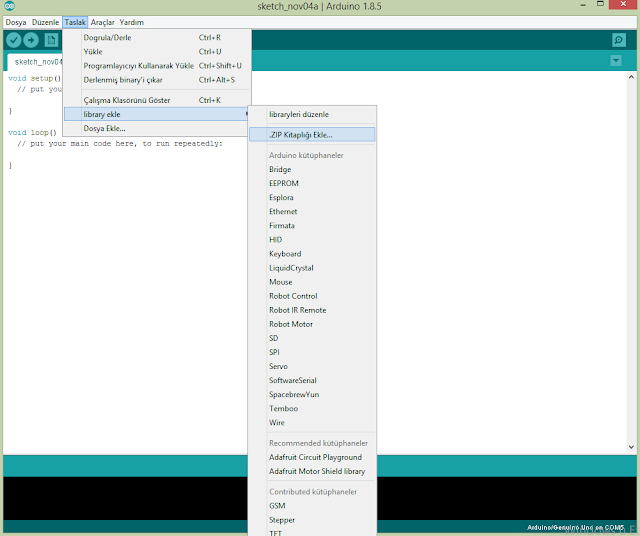Open the Dosya menu
This screenshot has height=536, width=640.
(16, 22)
